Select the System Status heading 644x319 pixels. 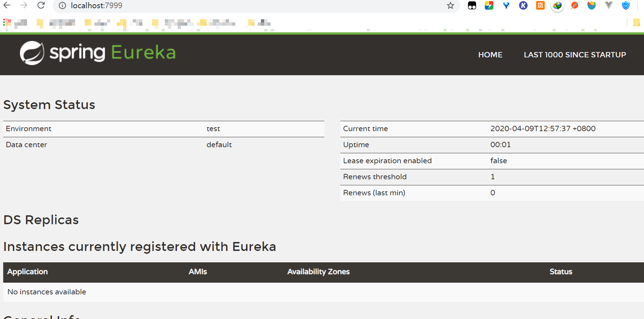pyautogui.click(x=49, y=105)
